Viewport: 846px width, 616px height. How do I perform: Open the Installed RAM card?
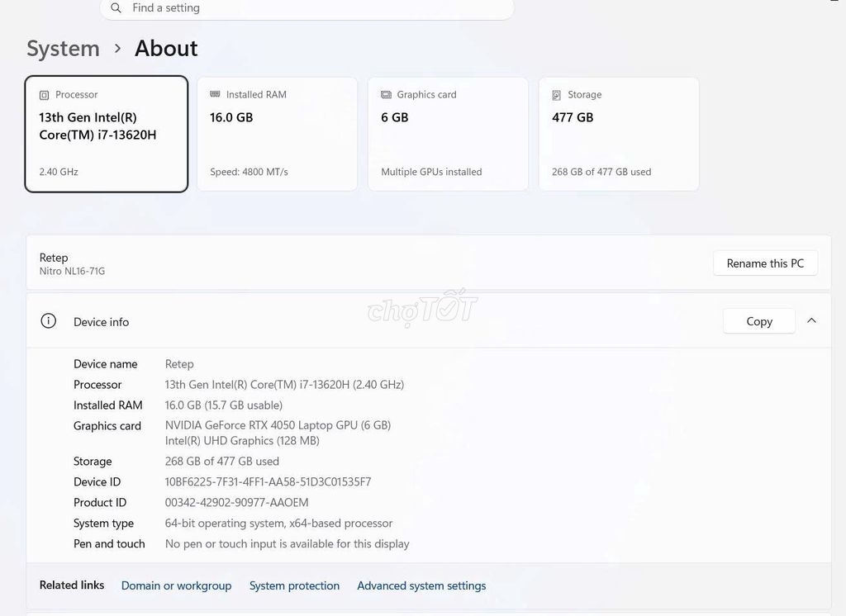coord(277,134)
